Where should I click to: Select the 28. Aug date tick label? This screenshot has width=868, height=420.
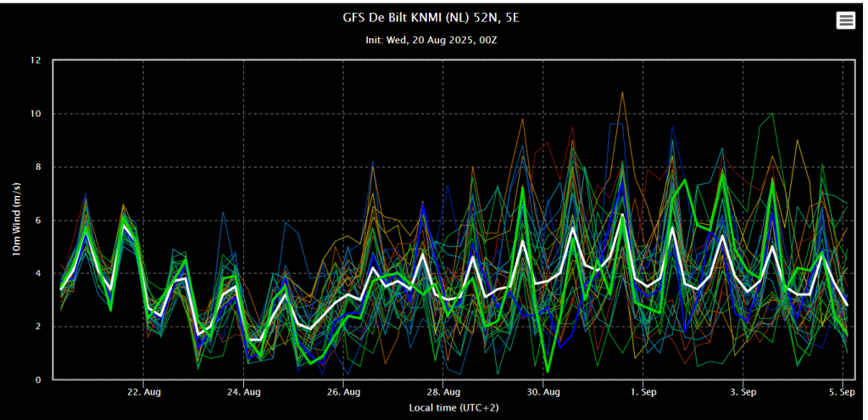click(x=442, y=391)
